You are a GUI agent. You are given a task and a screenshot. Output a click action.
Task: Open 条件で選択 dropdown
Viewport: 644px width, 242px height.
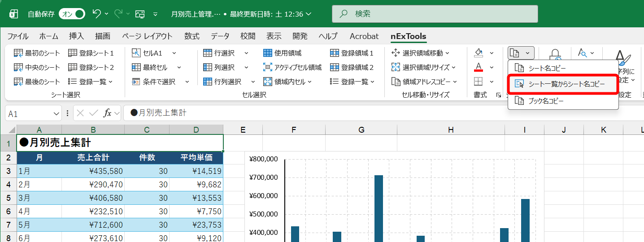coord(187,82)
